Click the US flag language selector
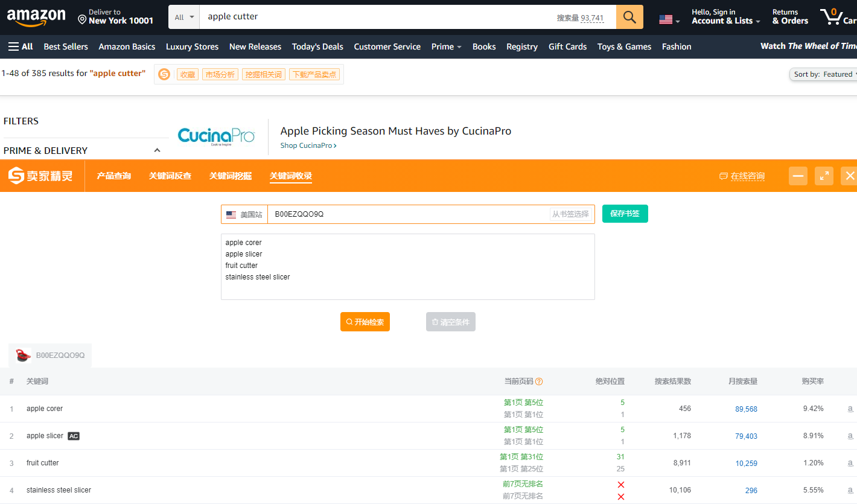857x504 pixels. tap(669, 19)
